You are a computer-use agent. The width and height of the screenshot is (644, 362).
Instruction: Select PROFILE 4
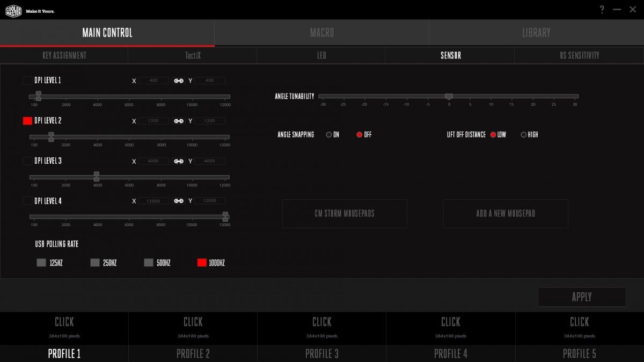[451, 353]
